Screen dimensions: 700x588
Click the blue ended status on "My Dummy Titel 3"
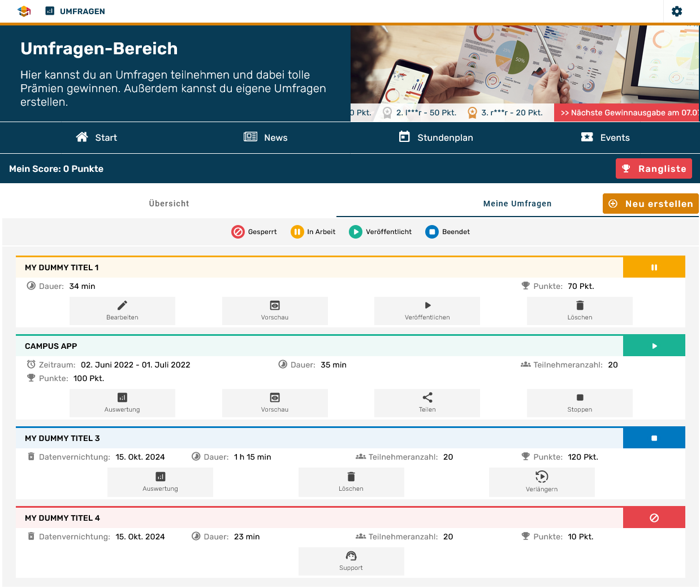[654, 437]
